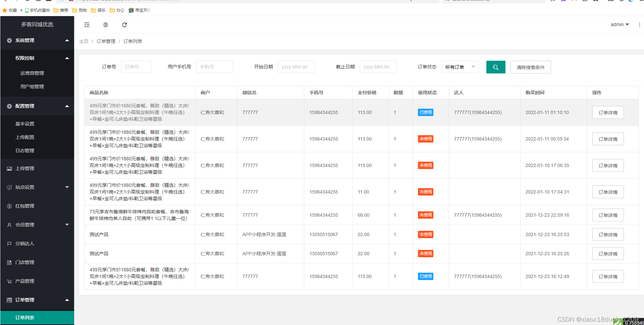Image resolution: width=644 pixels, height=325 pixels.
Task: Expand the 会员管理 menu arrow
Action: pyautogui.click(x=67, y=225)
